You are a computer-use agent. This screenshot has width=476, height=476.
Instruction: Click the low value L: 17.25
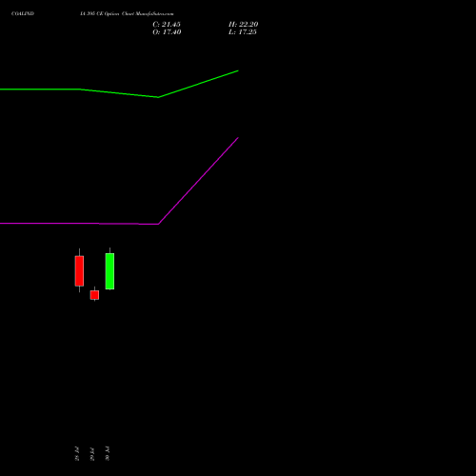243,32
